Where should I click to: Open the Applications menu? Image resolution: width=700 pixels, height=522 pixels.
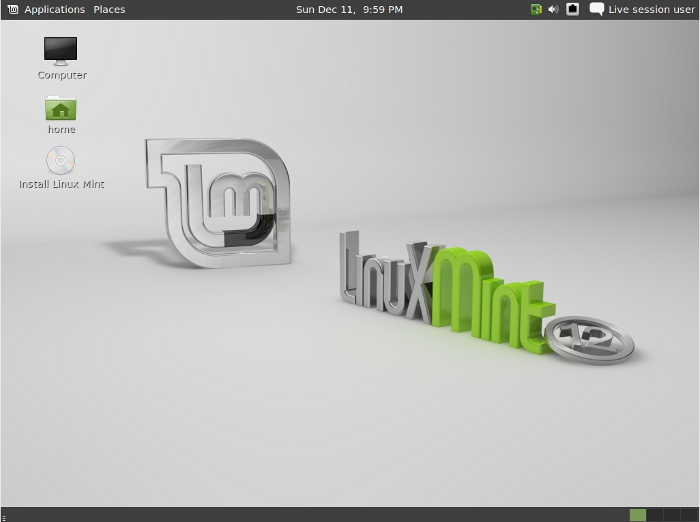[x=54, y=10]
